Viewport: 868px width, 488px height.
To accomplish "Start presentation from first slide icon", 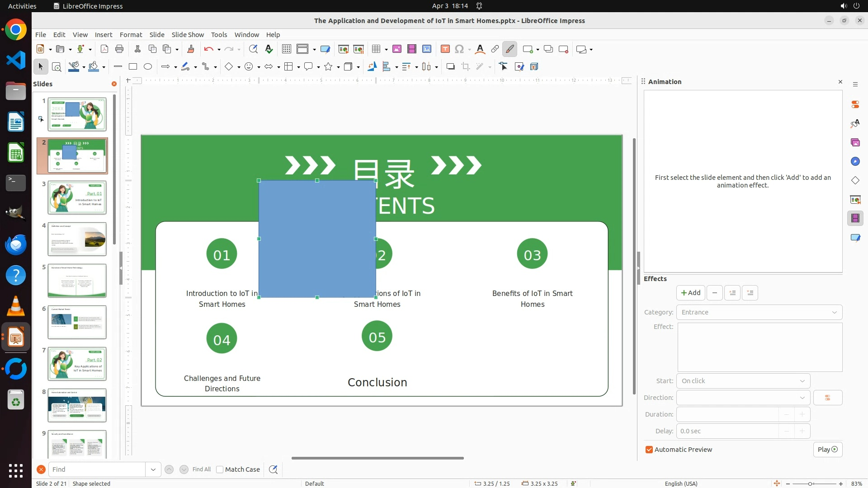I will coord(343,49).
